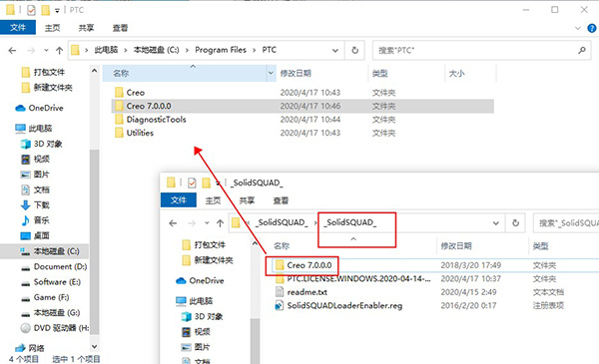599x364 pixels.
Task: Open the 共享 tab in PTC window
Action: point(86,28)
